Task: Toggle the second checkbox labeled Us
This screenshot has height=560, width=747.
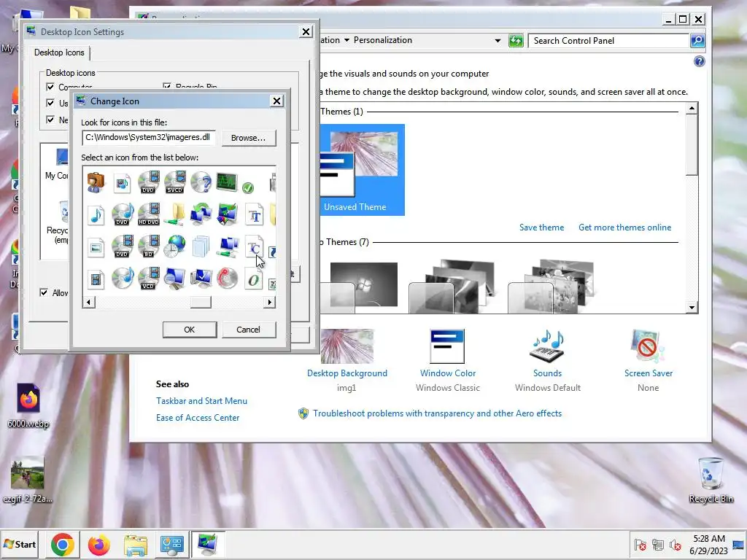Action: pos(50,103)
